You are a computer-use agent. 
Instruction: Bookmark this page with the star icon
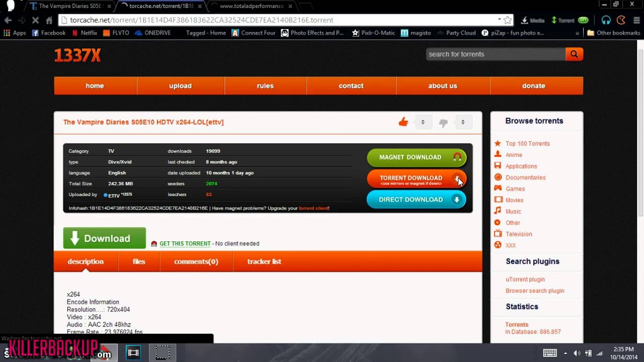[x=508, y=20]
